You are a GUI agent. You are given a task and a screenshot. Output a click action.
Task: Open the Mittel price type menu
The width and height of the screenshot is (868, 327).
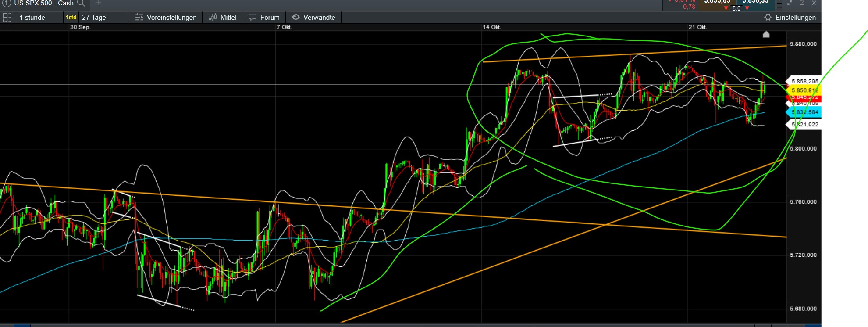[223, 18]
